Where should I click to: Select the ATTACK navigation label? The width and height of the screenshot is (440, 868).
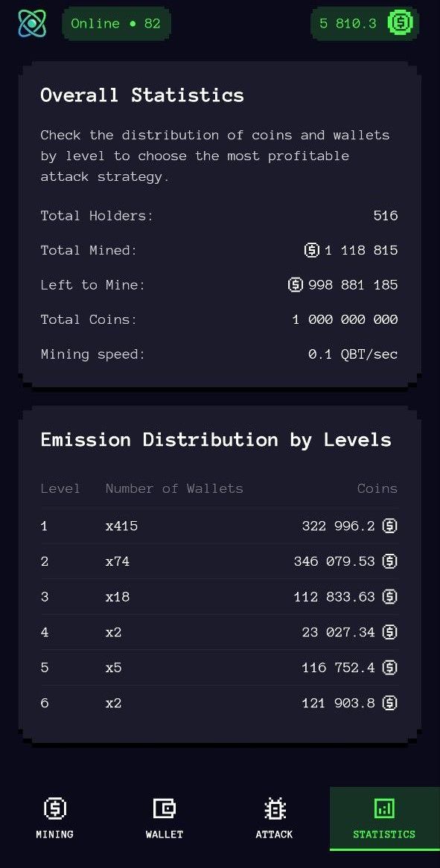point(274,834)
